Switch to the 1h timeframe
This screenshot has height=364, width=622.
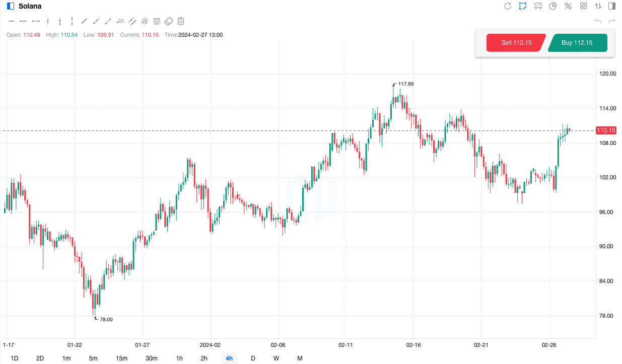(179, 358)
